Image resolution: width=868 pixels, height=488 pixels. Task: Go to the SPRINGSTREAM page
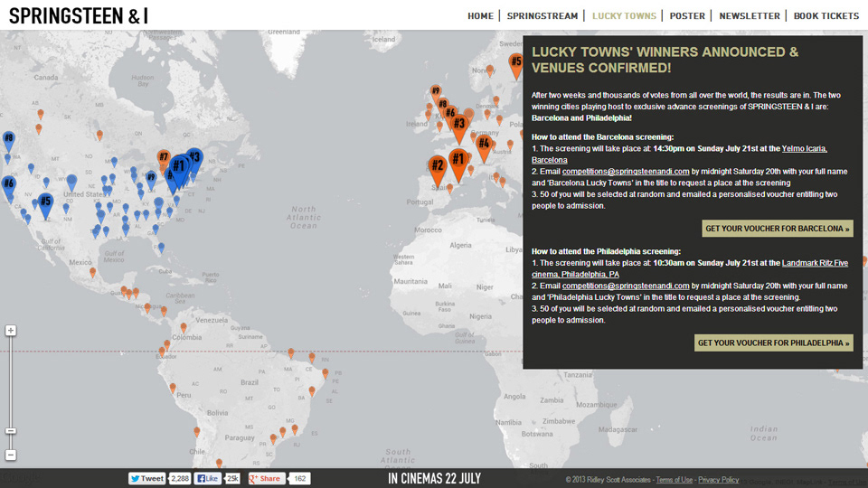coord(542,16)
